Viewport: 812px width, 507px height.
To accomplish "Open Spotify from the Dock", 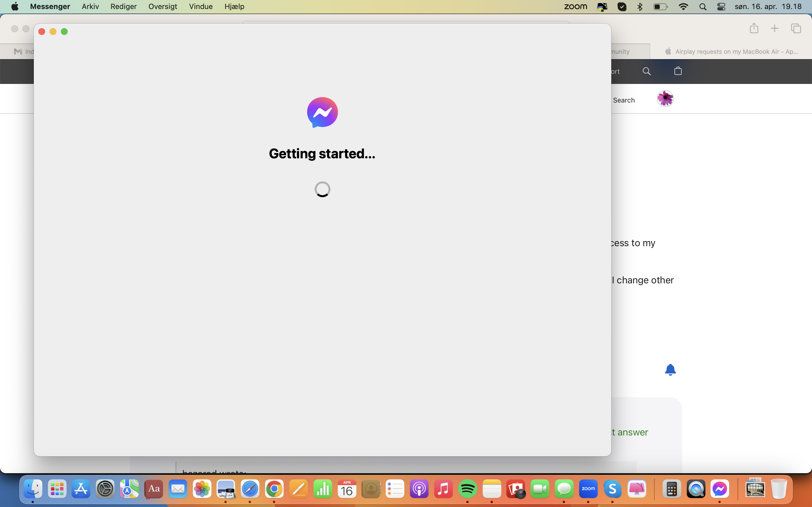I will tap(467, 489).
